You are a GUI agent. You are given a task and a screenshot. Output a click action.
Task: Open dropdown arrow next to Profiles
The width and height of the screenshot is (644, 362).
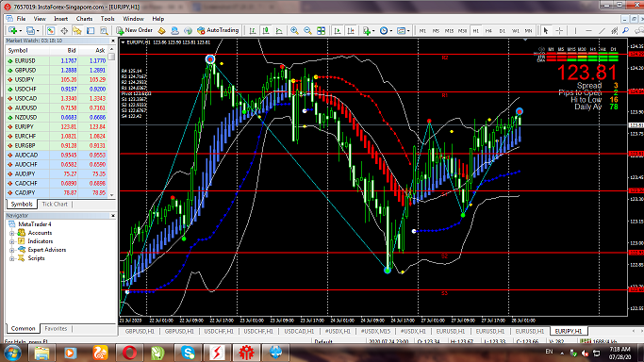38,31
